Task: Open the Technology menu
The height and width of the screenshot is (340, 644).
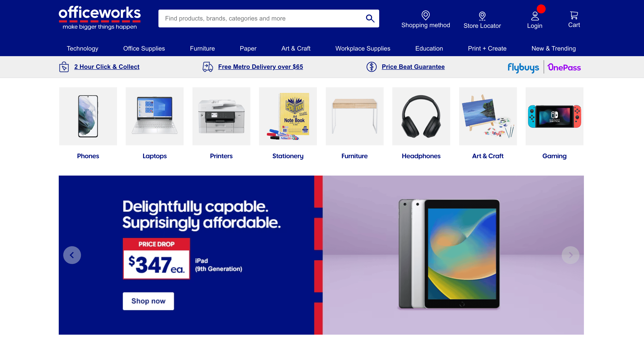Action: pyautogui.click(x=83, y=48)
